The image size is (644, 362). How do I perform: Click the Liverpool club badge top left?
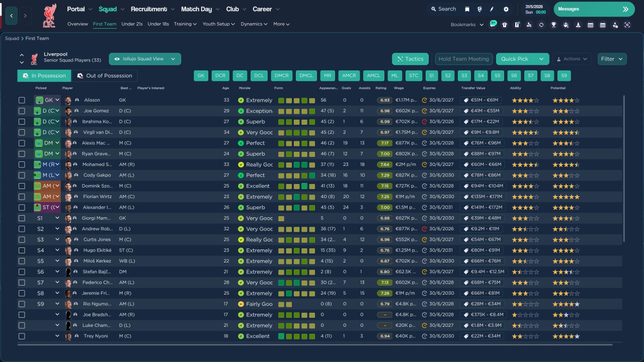click(x=49, y=15)
